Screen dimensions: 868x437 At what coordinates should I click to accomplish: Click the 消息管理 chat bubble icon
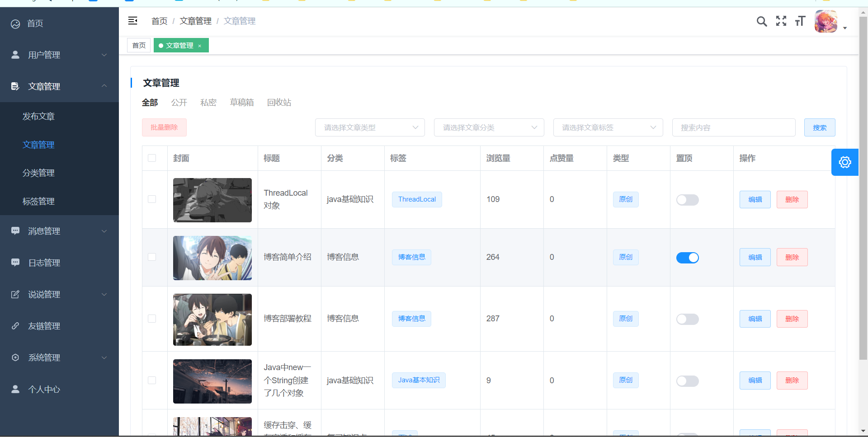(x=15, y=231)
